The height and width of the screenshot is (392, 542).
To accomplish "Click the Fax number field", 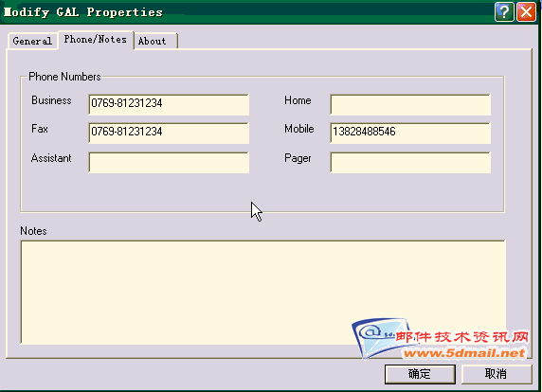I will pyautogui.click(x=169, y=133).
